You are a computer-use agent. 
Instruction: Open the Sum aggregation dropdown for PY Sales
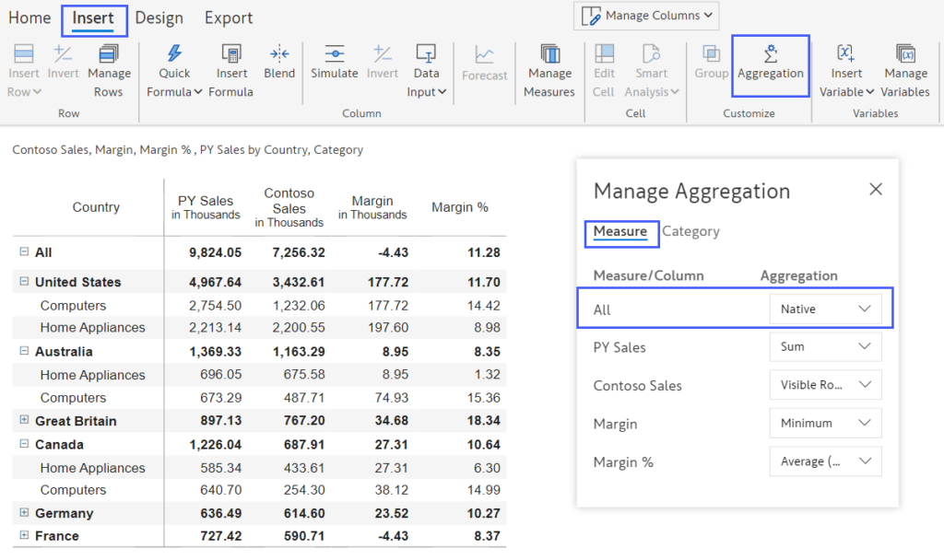click(825, 346)
